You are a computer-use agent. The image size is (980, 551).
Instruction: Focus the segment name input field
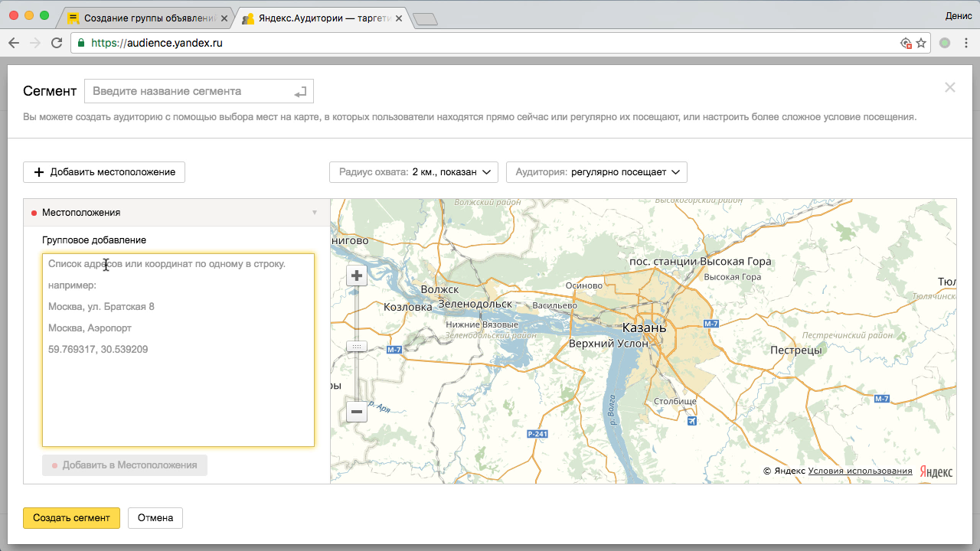click(x=199, y=91)
